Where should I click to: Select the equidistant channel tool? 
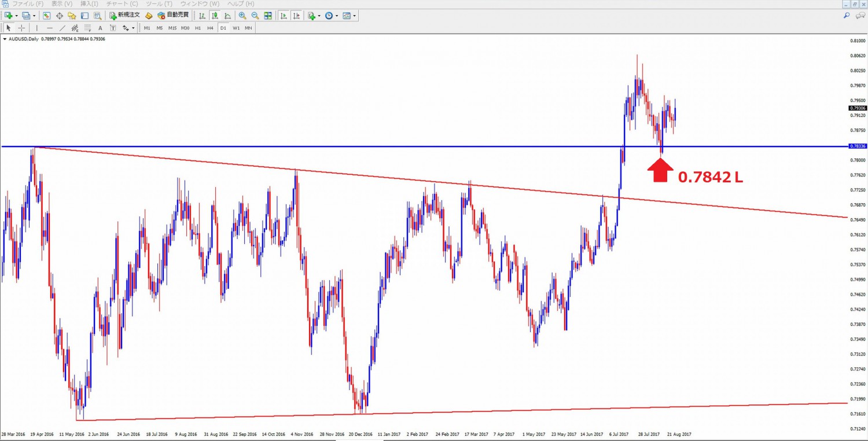pos(75,28)
